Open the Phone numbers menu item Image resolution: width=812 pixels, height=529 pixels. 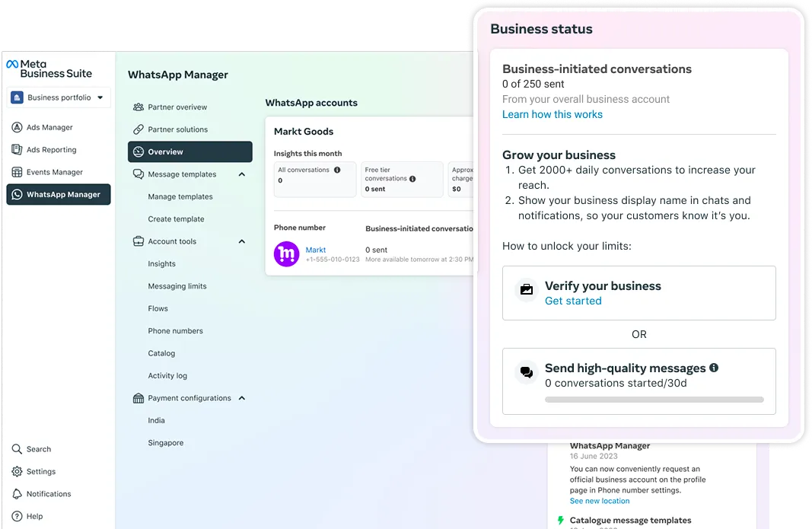click(x=175, y=331)
